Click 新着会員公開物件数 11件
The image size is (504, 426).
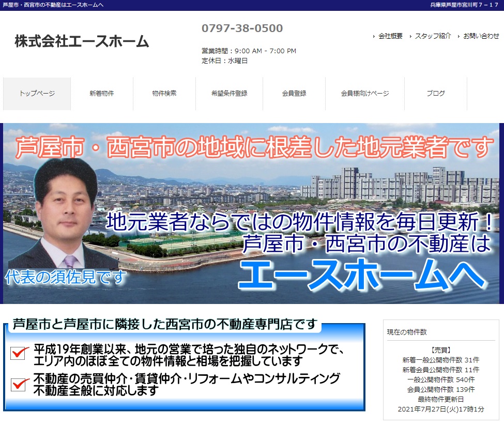click(441, 370)
